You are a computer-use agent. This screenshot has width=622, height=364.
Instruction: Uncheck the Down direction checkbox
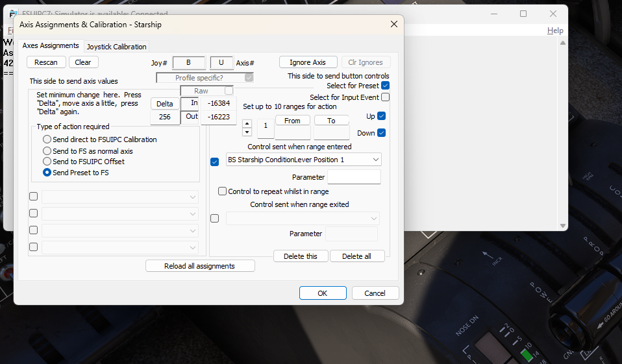382,133
